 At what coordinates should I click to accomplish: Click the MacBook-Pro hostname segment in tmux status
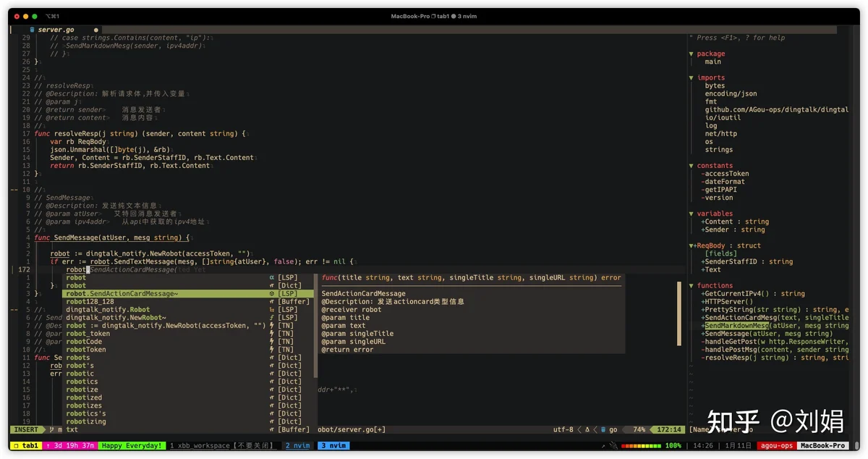point(823,446)
